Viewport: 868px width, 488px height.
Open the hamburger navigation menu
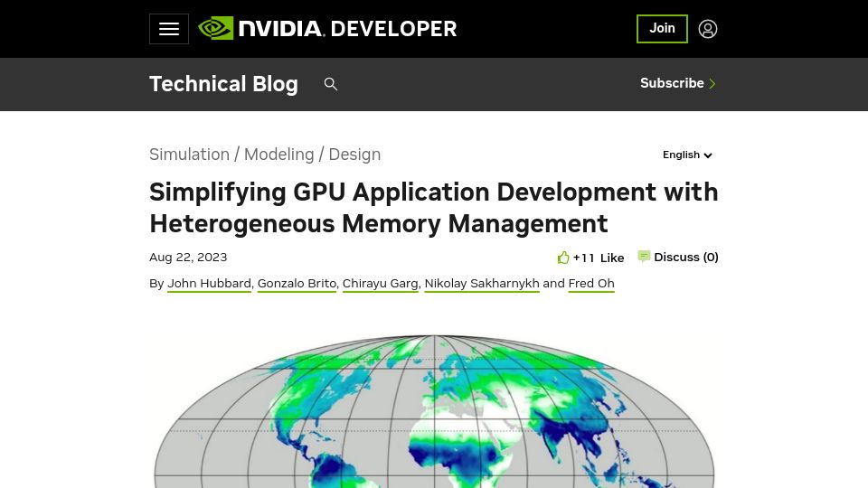169,29
